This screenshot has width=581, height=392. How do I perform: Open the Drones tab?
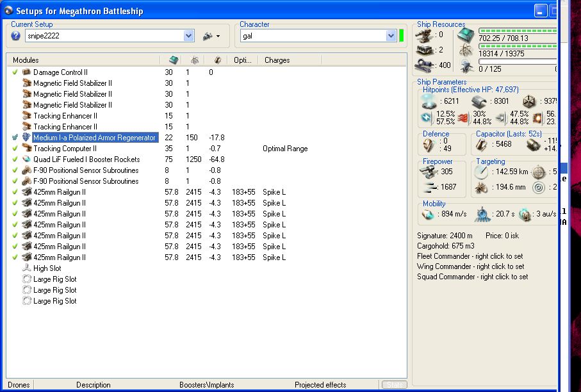coord(19,385)
